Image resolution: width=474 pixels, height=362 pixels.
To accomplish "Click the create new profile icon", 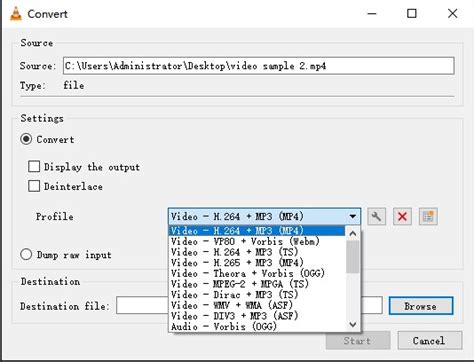I will (x=428, y=217).
